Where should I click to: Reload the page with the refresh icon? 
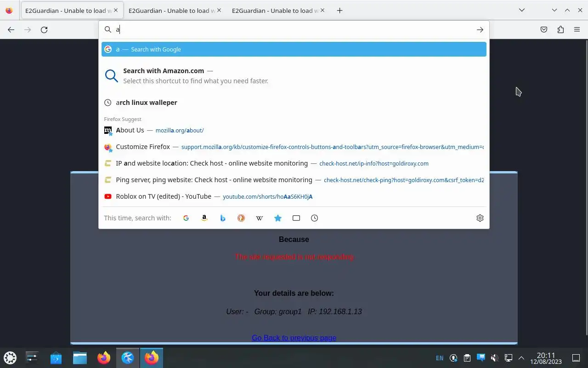coord(44,29)
